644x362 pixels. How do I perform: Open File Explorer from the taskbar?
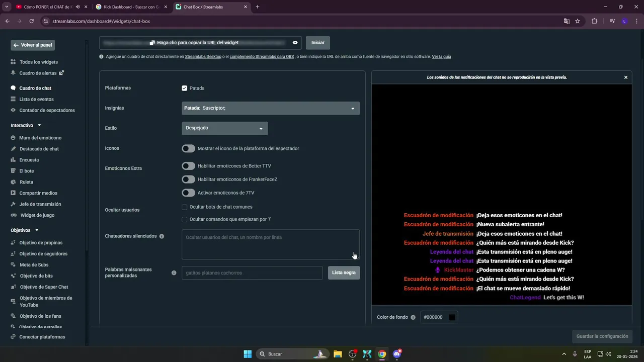338,354
